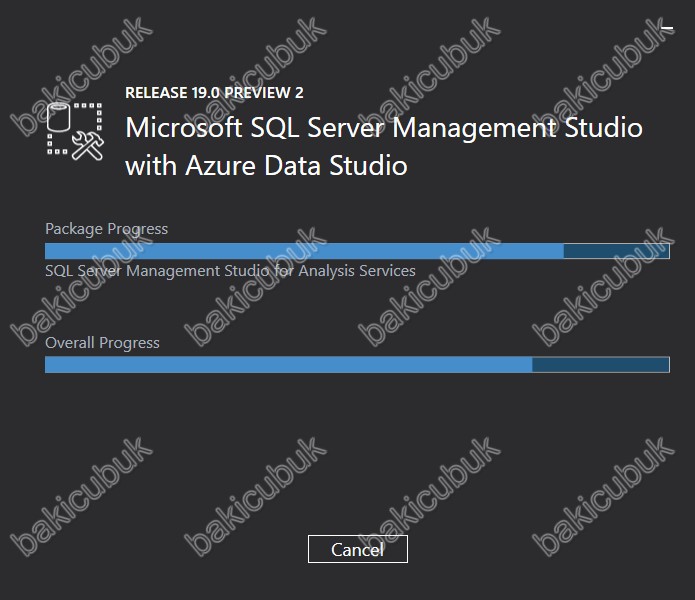Click the word 'Azure' in the title
The image size is (695, 600).
pos(221,166)
